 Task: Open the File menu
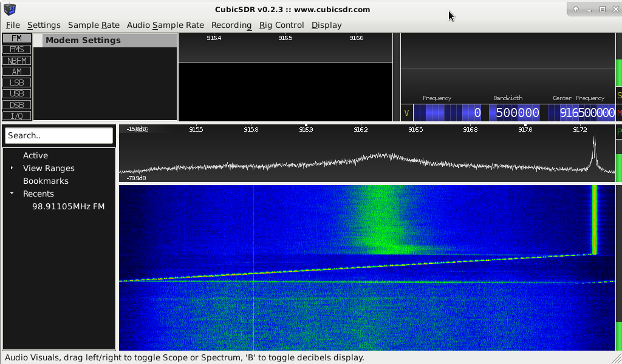[x=13, y=25]
